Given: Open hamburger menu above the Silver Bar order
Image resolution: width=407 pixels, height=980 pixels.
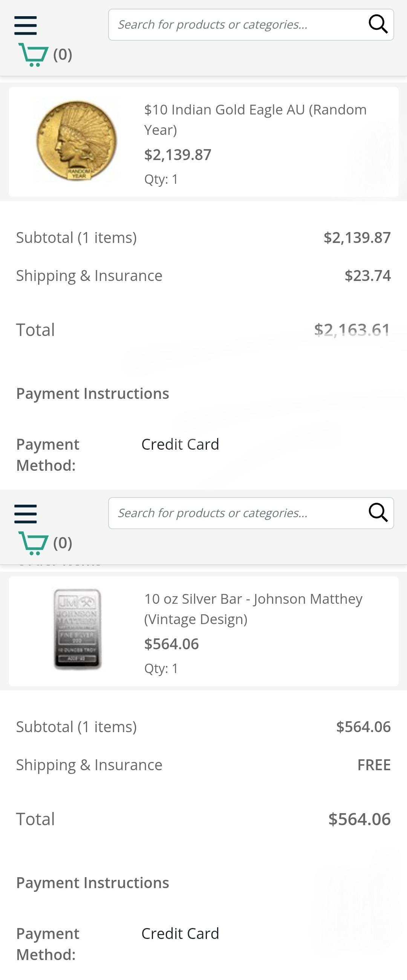Looking at the screenshot, I should pyautogui.click(x=26, y=514).
